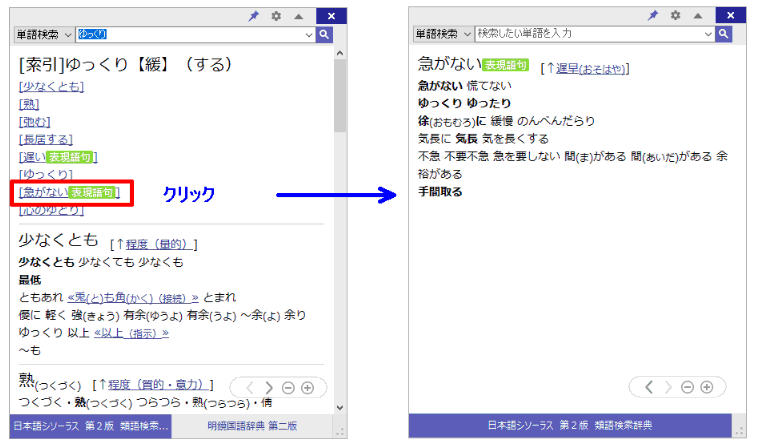Expand search history dropdown in left window

click(309, 35)
